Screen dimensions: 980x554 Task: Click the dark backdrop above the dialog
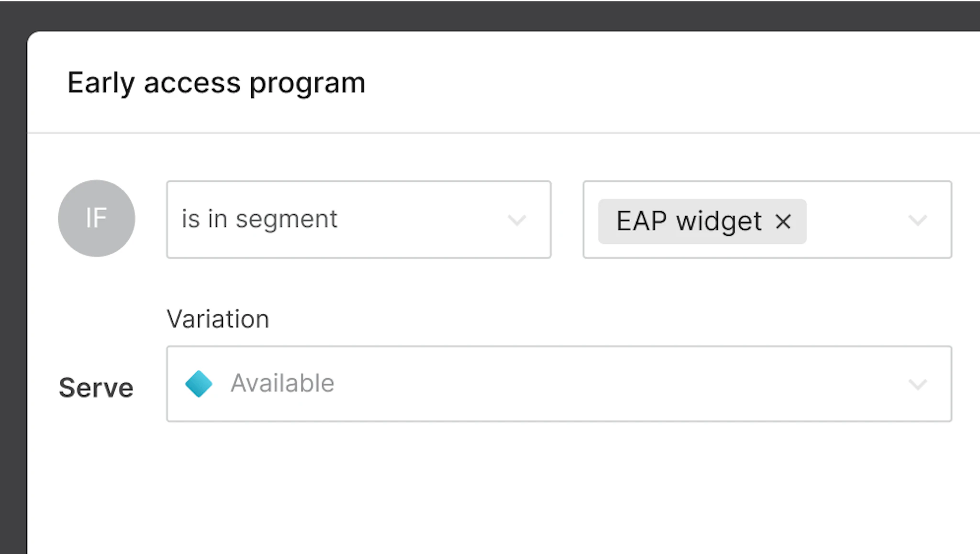click(479, 14)
